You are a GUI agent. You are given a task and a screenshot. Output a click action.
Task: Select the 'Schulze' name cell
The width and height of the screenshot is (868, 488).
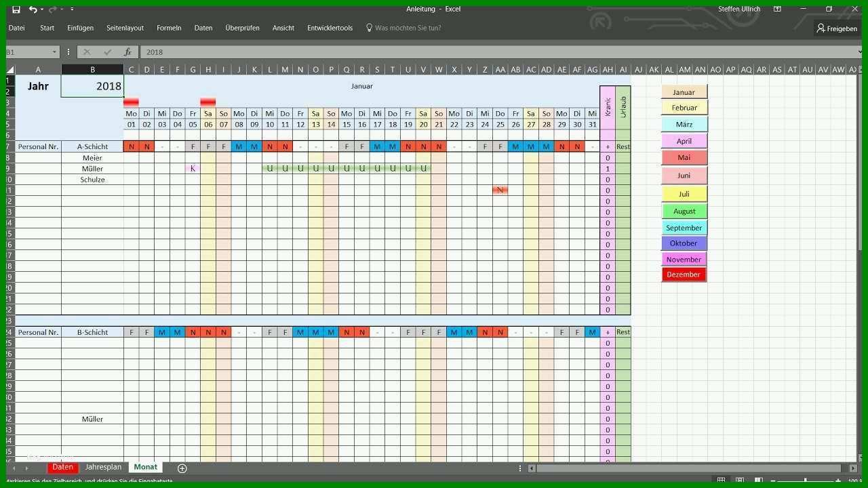click(x=92, y=180)
